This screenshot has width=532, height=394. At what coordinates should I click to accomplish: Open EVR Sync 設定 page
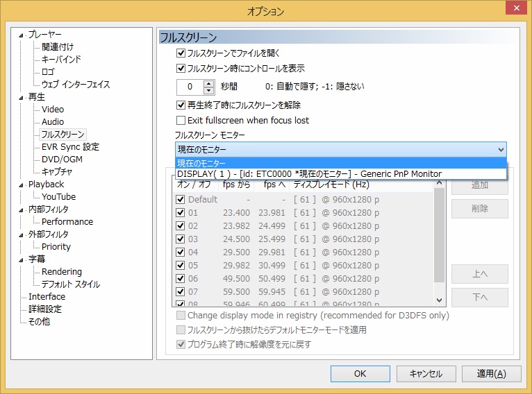[x=70, y=146]
